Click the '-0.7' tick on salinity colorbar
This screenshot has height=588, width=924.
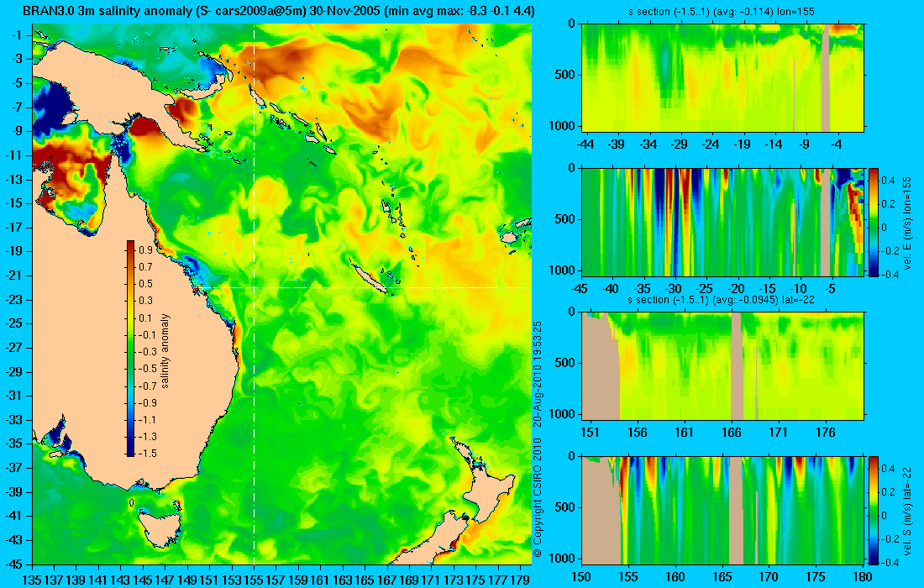[147, 386]
